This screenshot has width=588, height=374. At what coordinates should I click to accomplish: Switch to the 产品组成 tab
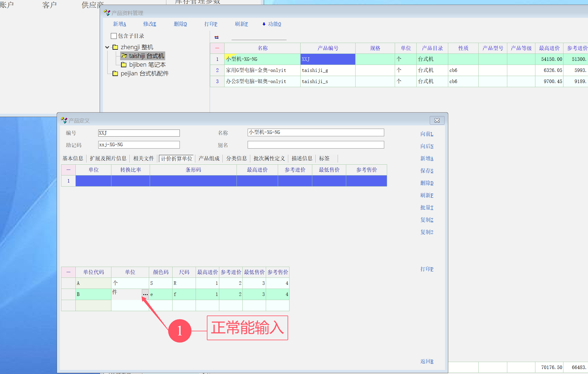pos(209,158)
